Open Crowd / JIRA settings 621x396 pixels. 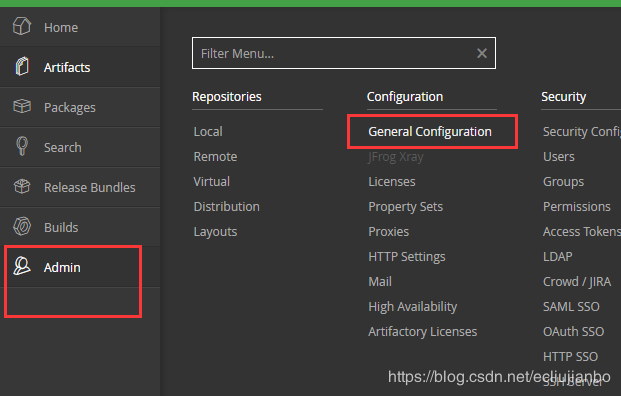[x=577, y=282]
